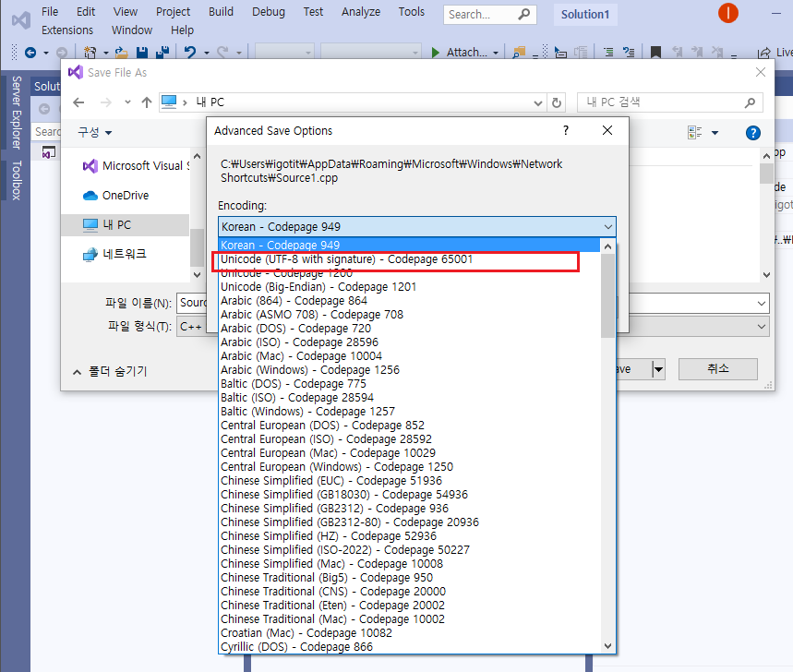Click the search magnifier icon in Visual Studio
793x672 pixels.
point(524,14)
